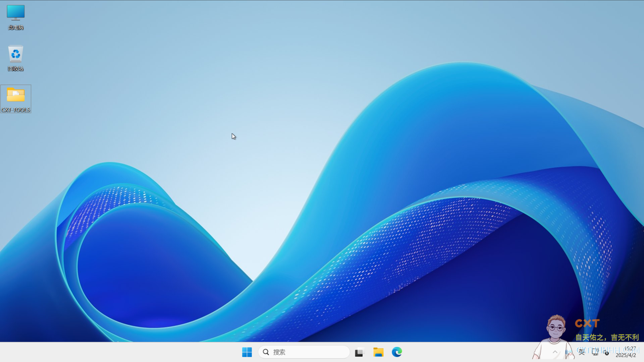Select the 回收站 Recycle Bin icon

16,58
